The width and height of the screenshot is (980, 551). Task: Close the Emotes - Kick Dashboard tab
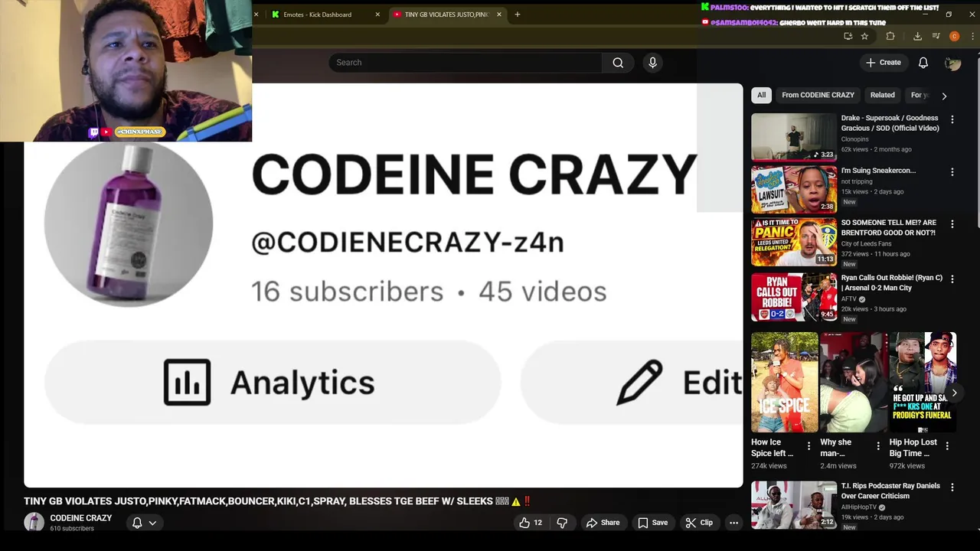tap(377, 15)
